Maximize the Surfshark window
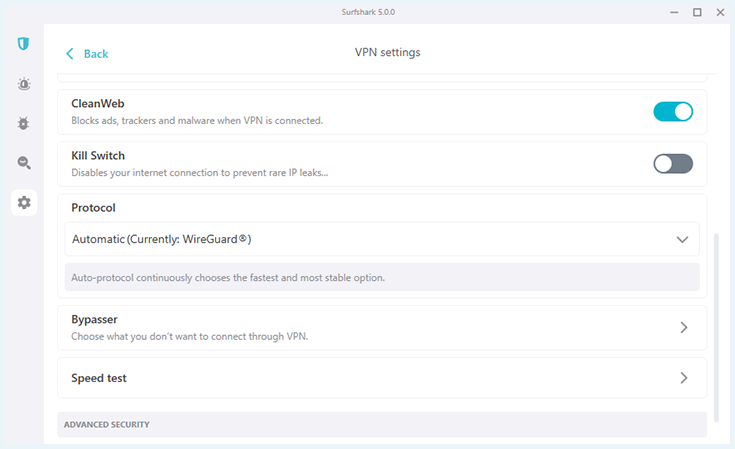The image size is (735, 449). click(698, 12)
